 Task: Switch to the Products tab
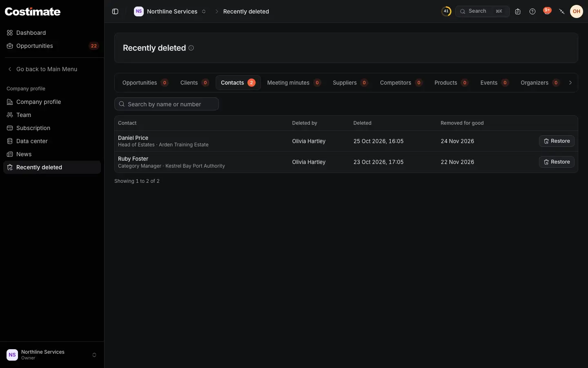(x=451, y=83)
